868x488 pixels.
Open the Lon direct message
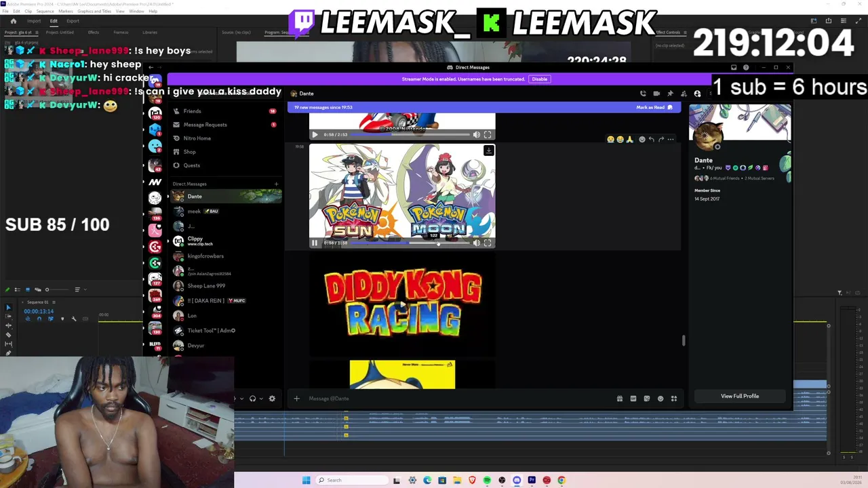pos(226,316)
